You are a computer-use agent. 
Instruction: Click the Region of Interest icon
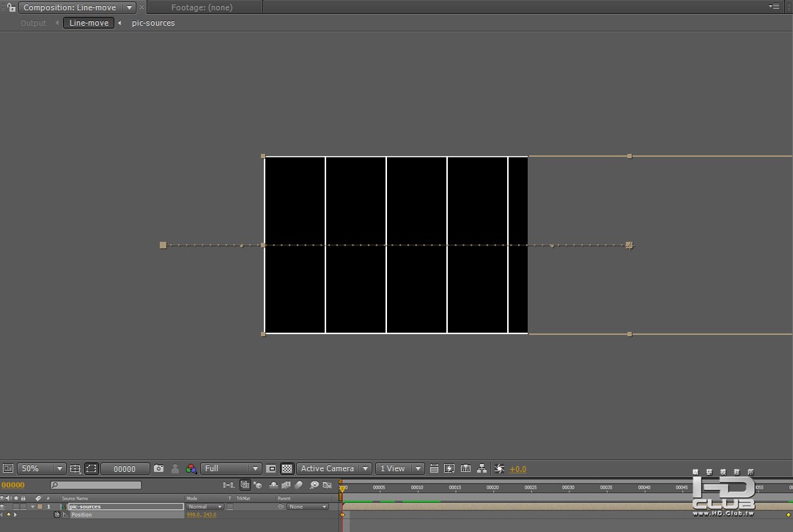pos(270,469)
